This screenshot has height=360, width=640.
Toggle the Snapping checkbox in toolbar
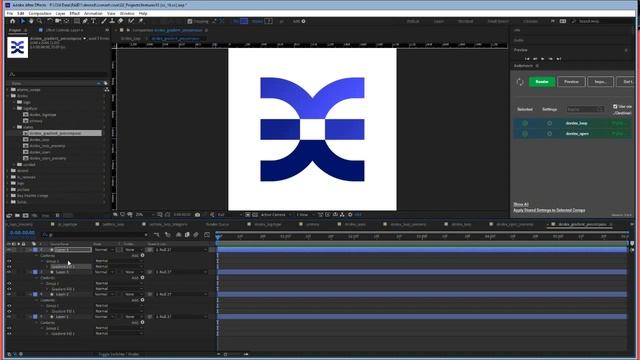[190, 21]
